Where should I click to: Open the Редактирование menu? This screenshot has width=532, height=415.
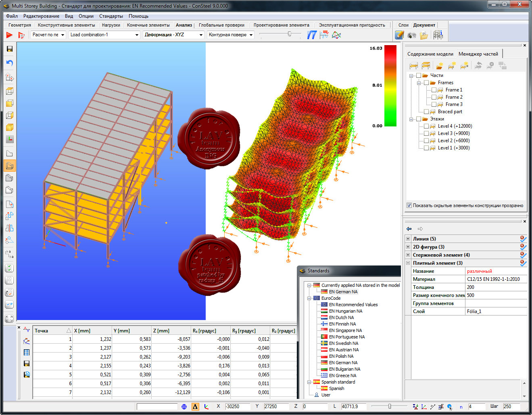point(41,16)
